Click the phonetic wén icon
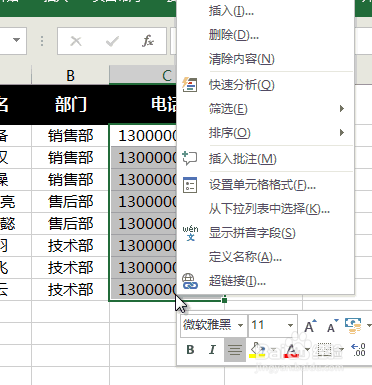 (x=190, y=233)
